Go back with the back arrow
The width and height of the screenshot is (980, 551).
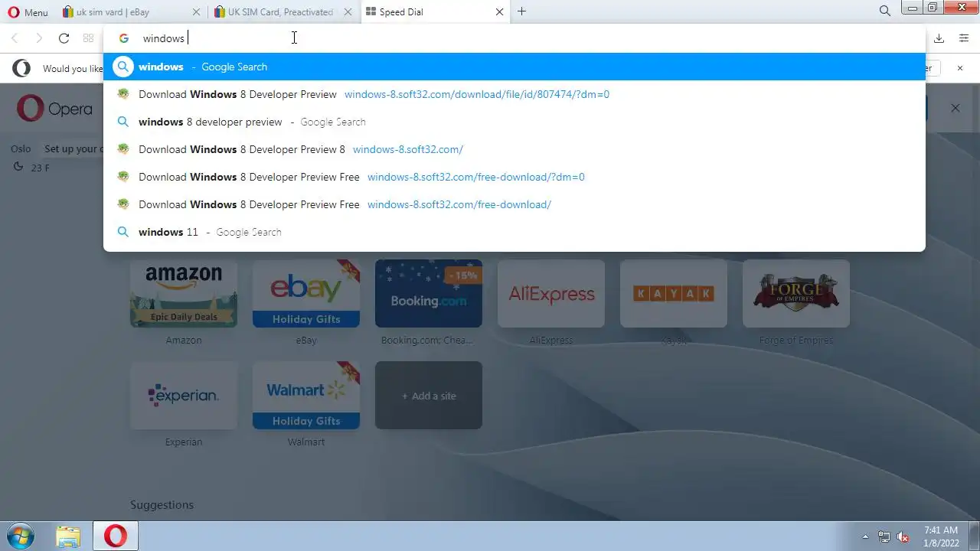pos(15,38)
